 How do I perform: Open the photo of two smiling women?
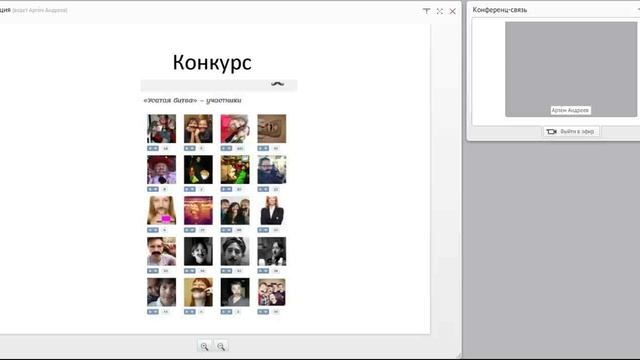tap(198, 129)
